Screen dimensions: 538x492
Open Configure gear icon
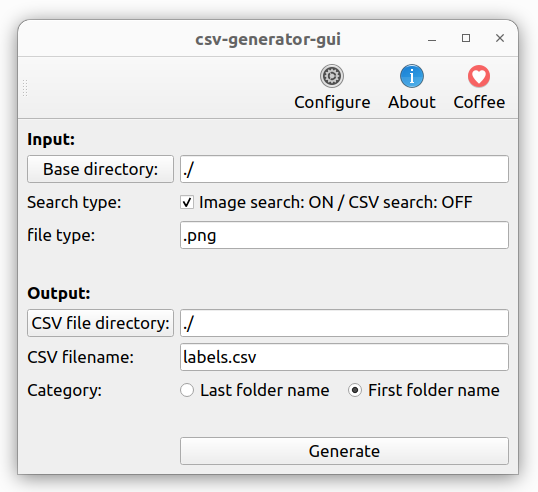tap(332, 76)
